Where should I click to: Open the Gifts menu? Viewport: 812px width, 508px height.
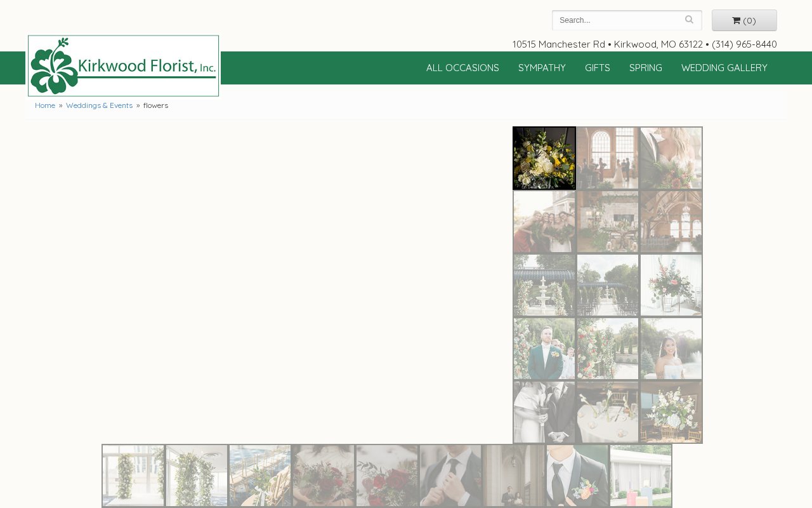(x=598, y=68)
